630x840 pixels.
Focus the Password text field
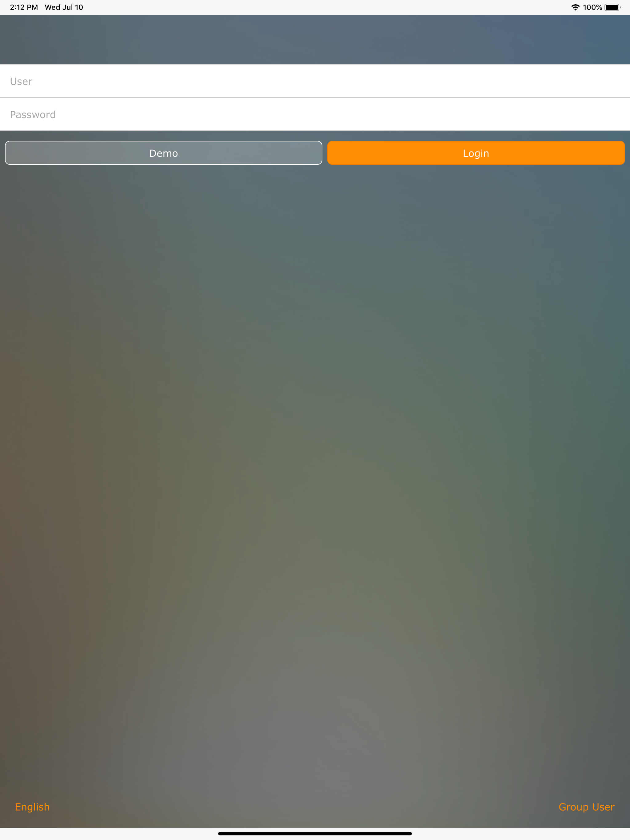point(315,114)
